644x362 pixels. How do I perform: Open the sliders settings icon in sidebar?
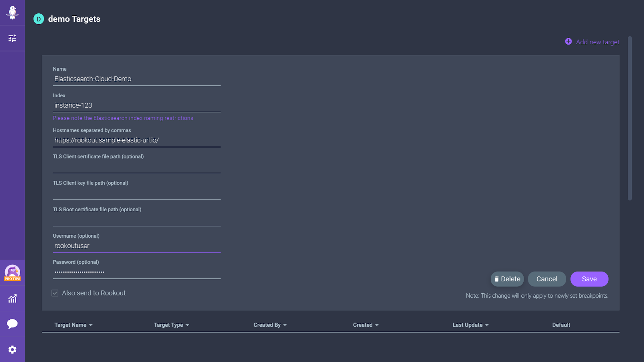pos(12,38)
